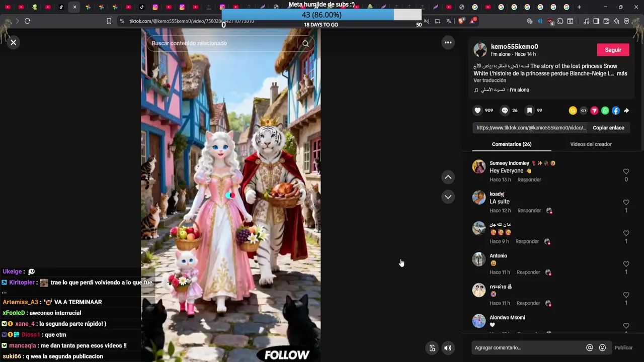Open the Brave VPN shield icon
The height and width of the screenshot is (362, 644).
626,21
